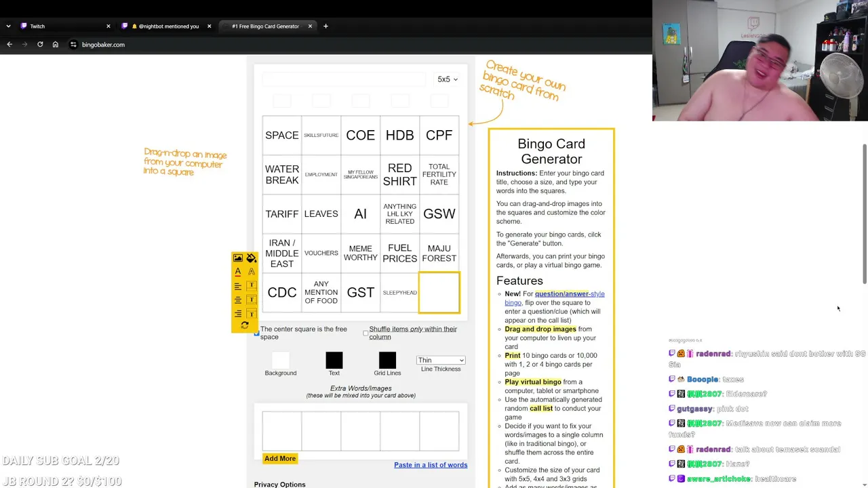Reload the bingobaker.com page
This screenshot has width=868, height=488.
[x=40, y=45]
